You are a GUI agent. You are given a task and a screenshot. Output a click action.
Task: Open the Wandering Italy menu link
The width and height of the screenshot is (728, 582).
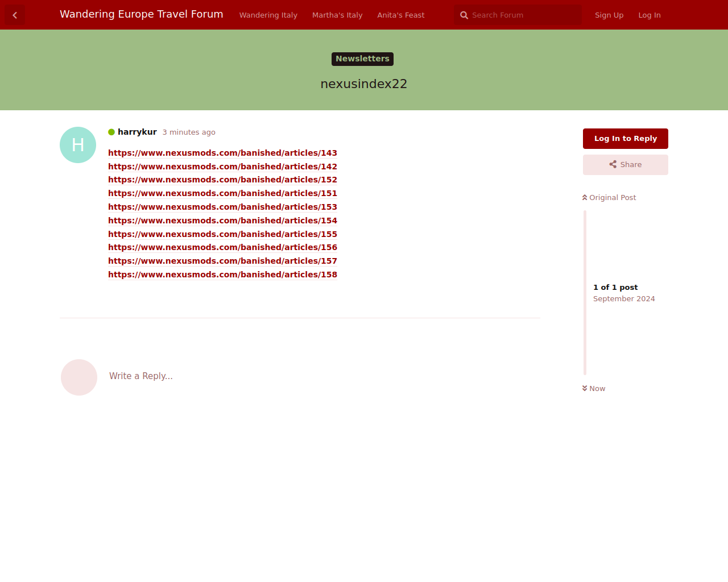[268, 15]
